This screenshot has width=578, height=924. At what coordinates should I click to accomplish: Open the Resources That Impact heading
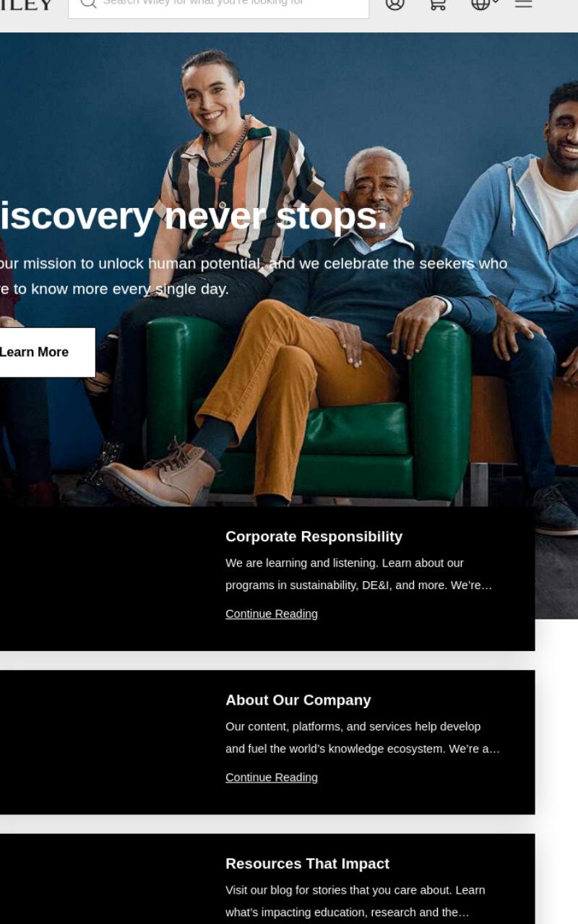(x=307, y=864)
